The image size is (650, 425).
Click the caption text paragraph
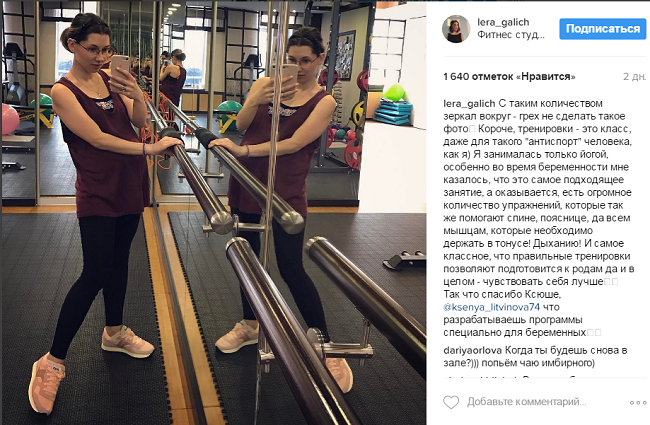538,218
